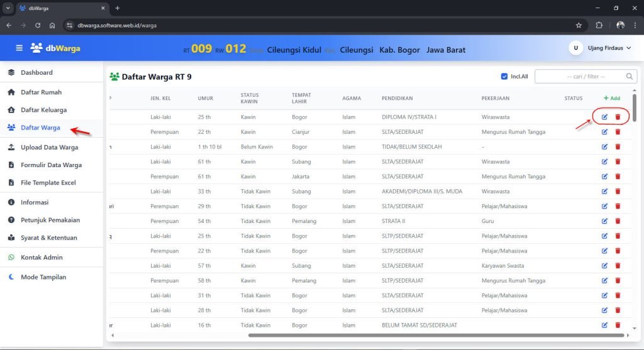
Task: Click the edit icon for the Guru row
Action: 604,221
